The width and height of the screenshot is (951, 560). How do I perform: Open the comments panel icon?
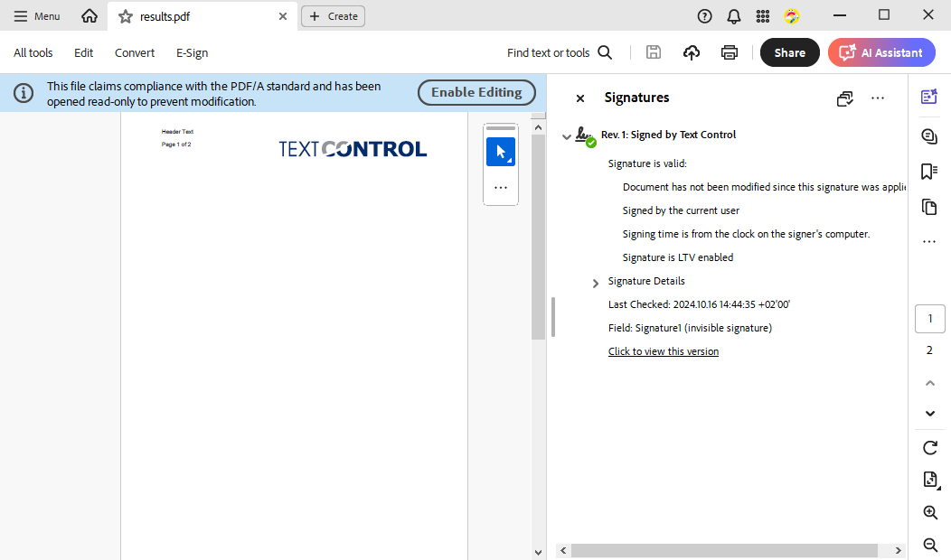coord(929,136)
